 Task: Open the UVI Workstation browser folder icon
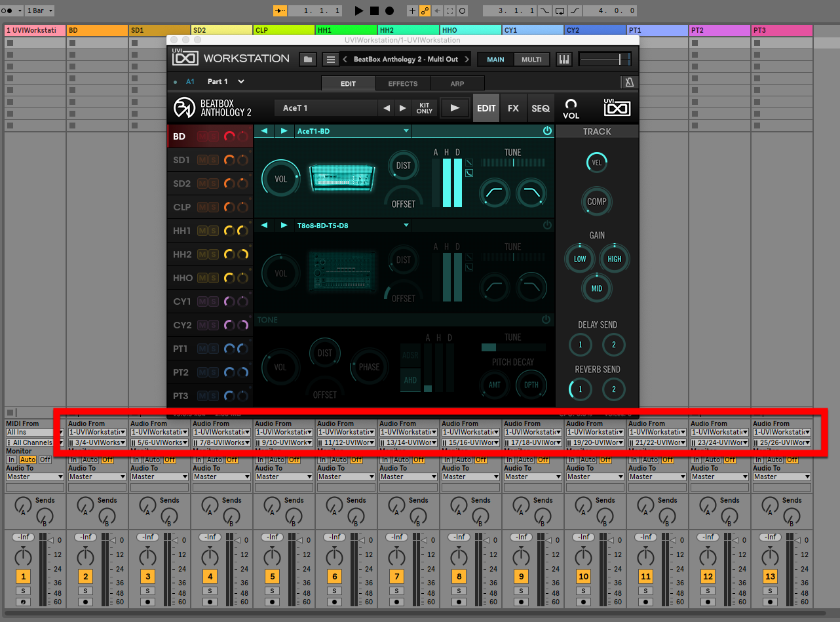[308, 59]
